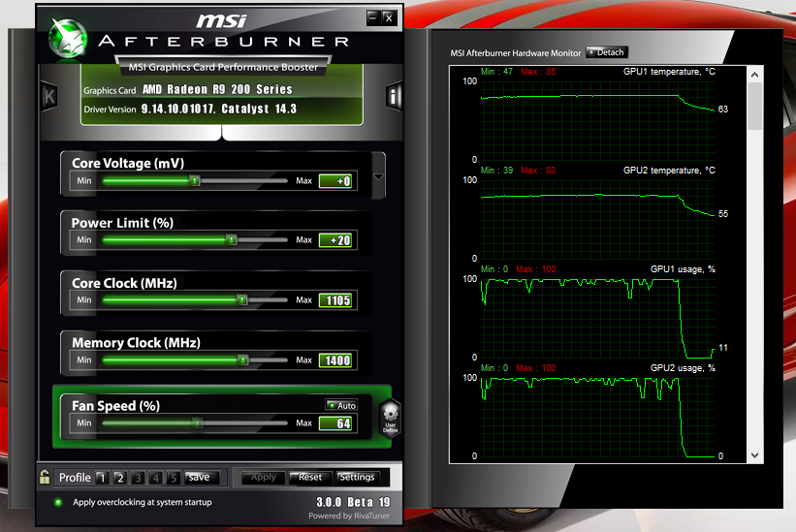Click the MSI Graphics Card Performance Booster banner
This screenshot has width=796, height=532.
223,67
